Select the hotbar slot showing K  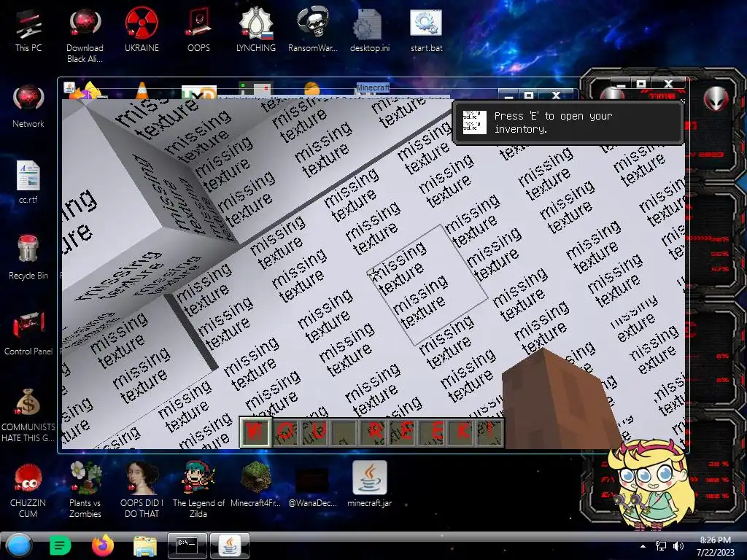pyautogui.click(x=460, y=432)
